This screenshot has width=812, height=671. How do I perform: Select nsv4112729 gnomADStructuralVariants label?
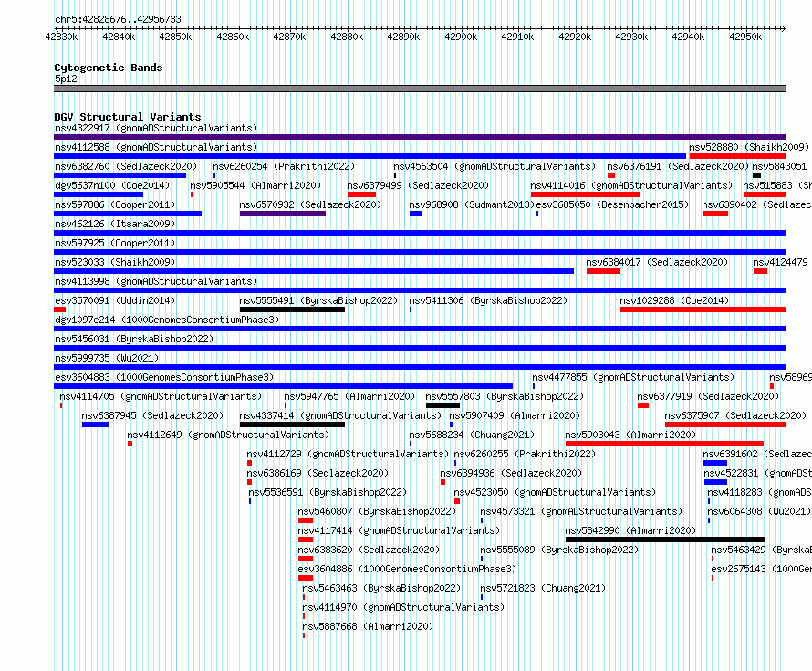tap(348, 454)
